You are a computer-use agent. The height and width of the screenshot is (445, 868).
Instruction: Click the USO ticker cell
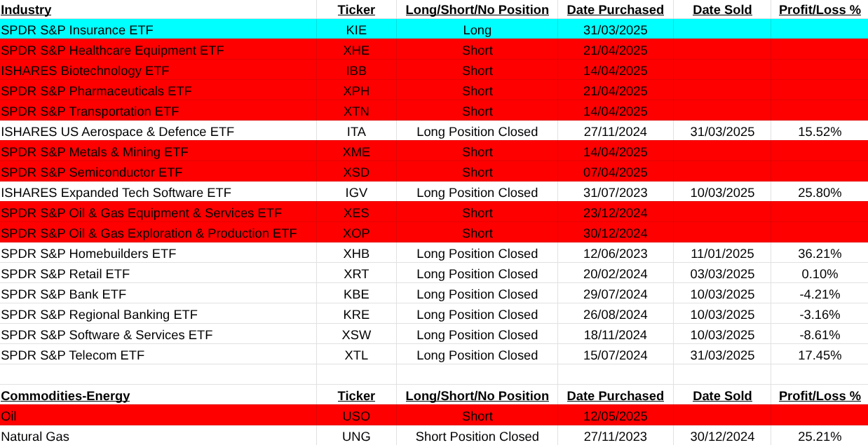pos(356,416)
